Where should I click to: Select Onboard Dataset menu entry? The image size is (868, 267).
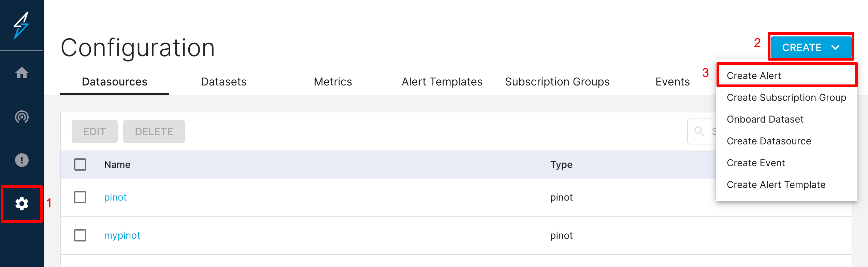pos(765,119)
